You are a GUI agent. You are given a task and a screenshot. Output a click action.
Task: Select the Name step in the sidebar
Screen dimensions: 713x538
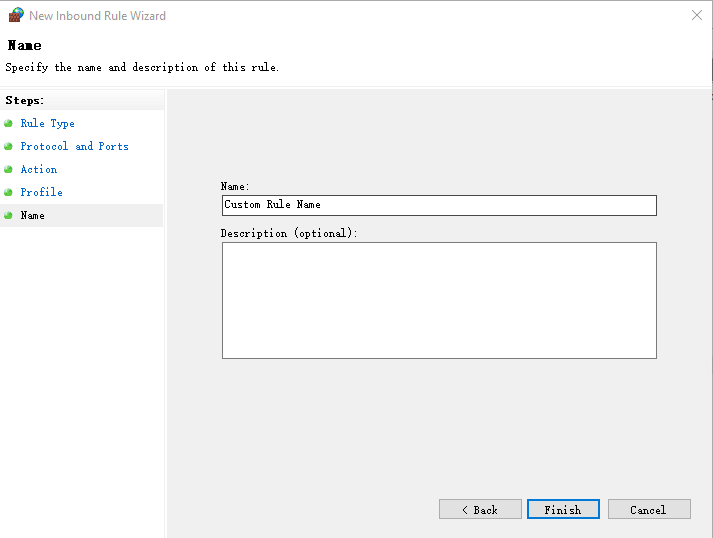tap(32, 216)
